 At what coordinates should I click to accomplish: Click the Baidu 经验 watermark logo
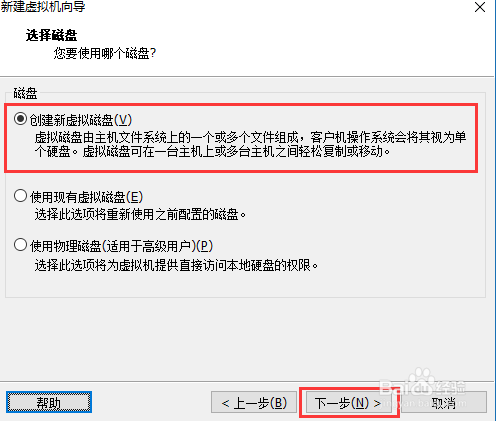coord(423,385)
